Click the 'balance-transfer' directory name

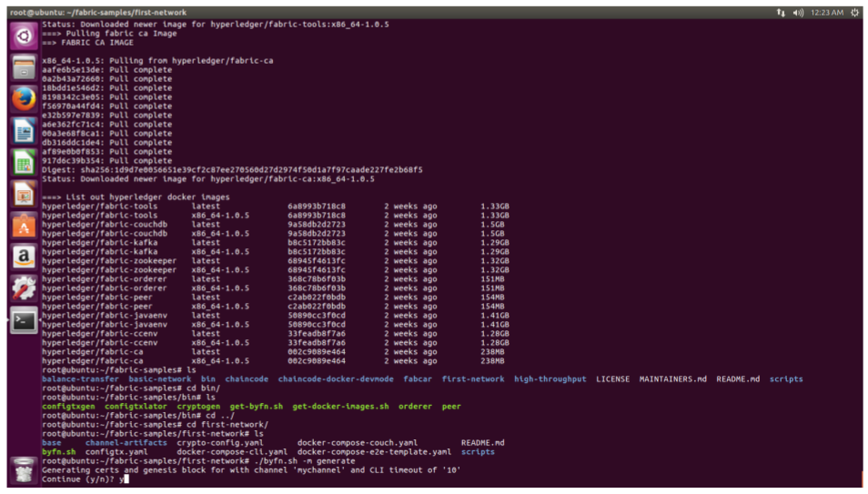click(x=80, y=378)
